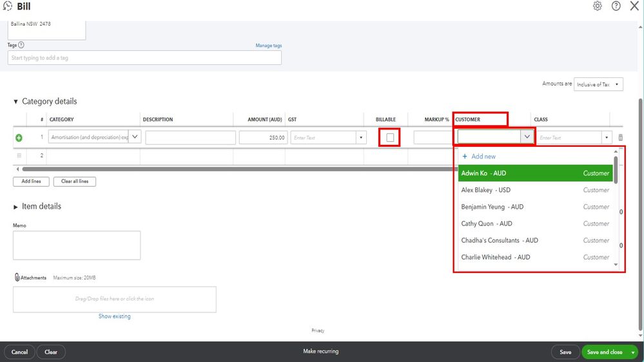This screenshot has height=362, width=644.
Task: Delete line 1 with trash icon
Action: [620, 137]
